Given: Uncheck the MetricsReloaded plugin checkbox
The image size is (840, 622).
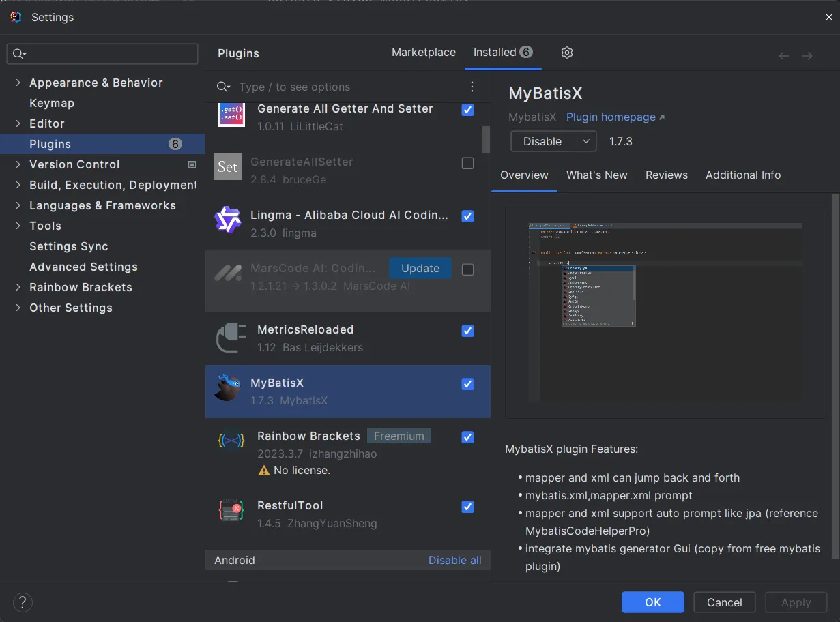Looking at the screenshot, I should coord(467,331).
